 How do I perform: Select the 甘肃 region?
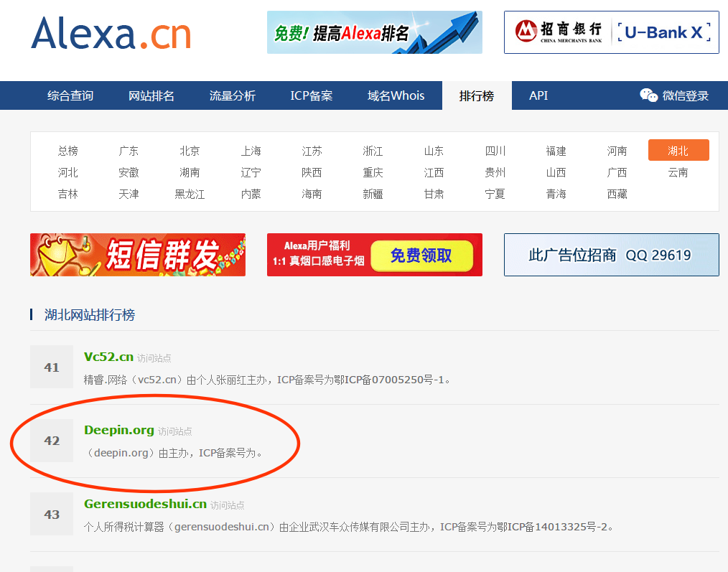tap(434, 194)
